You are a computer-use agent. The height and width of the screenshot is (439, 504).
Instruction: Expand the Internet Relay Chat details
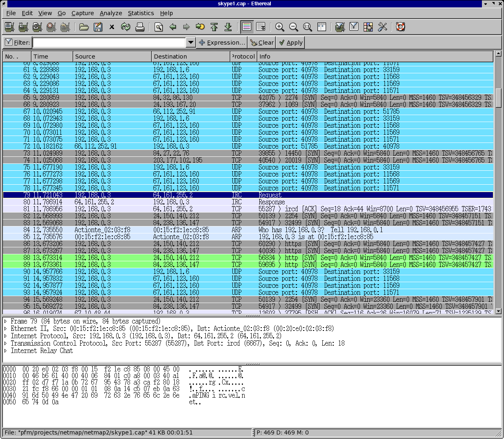tap(6, 351)
